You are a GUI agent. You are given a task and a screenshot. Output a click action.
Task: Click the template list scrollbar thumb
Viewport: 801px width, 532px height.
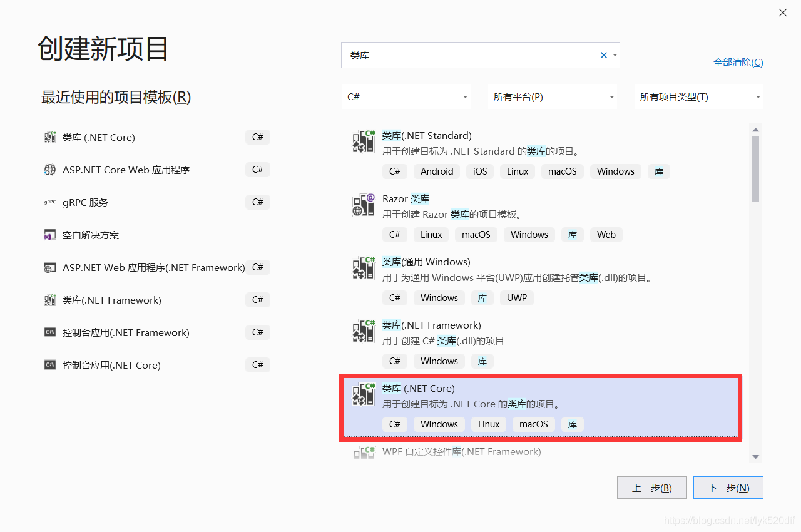click(x=755, y=168)
